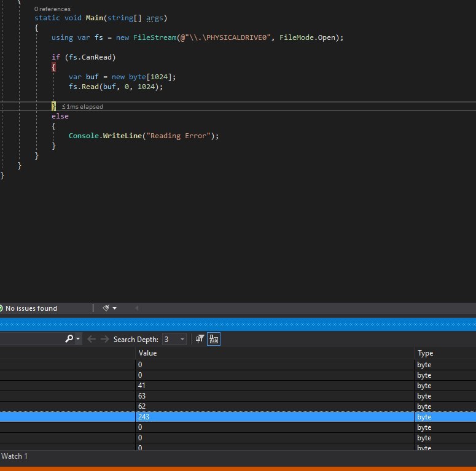Expand the code cleanup dropdown arrow
Image resolution: width=476 pixels, height=471 pixels.
114,308
